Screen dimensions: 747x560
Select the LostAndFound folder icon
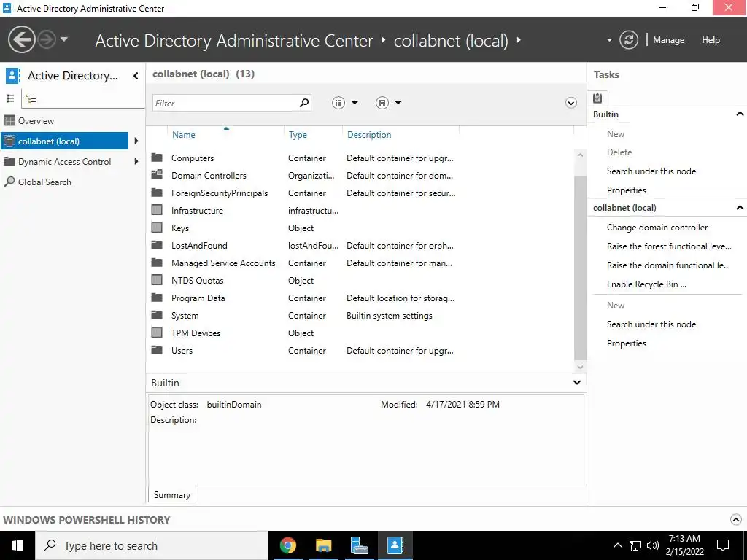(x=157, y=245)
